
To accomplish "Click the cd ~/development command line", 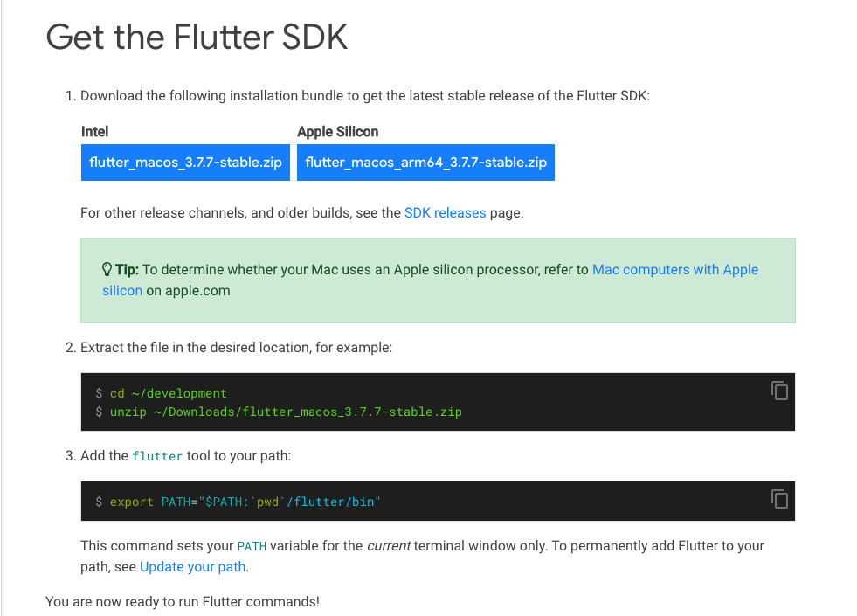I will pos(169,393).
